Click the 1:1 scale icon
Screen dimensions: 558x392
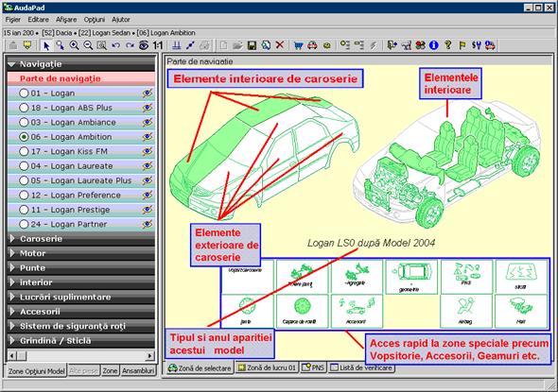[x=158, y=45]
